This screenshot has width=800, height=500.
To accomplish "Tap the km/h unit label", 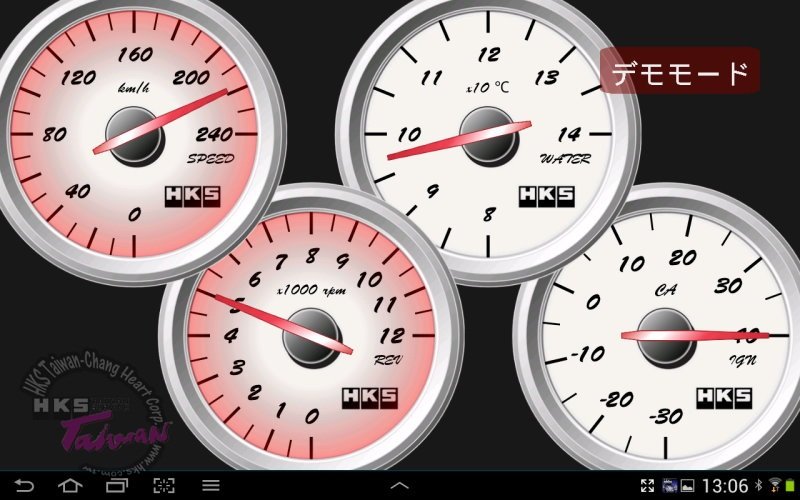I will click(134, 88).
